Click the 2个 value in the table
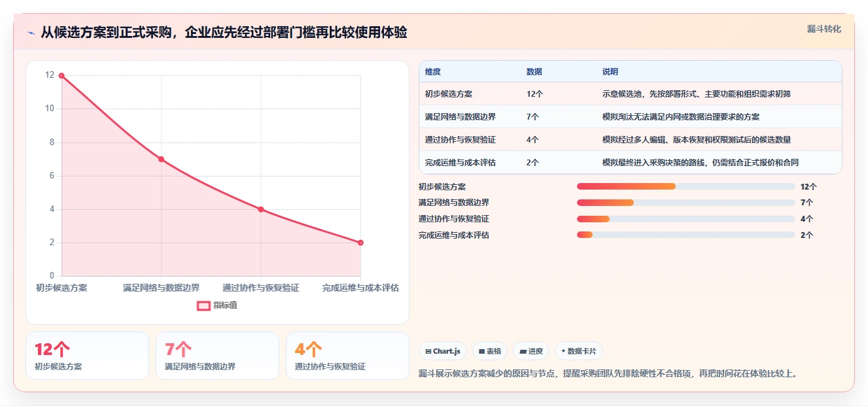This screenshot has height=406, width=868. click(533, 163)
